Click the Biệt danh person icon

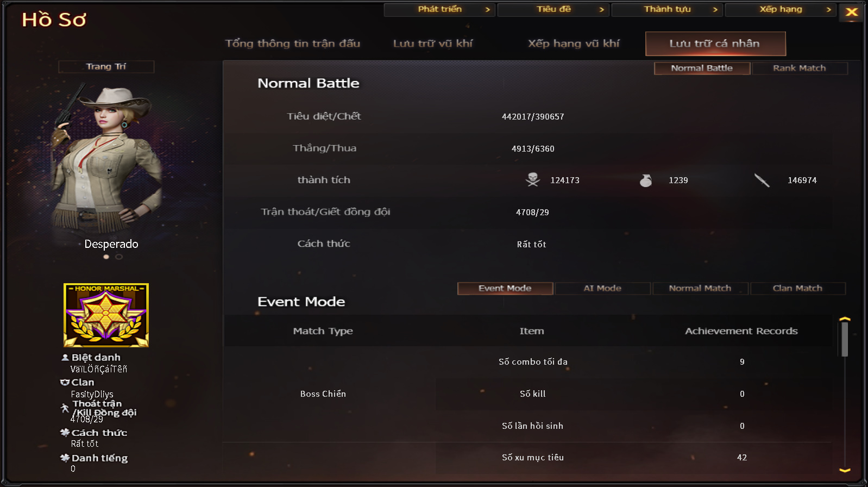(x=65, y=357)
